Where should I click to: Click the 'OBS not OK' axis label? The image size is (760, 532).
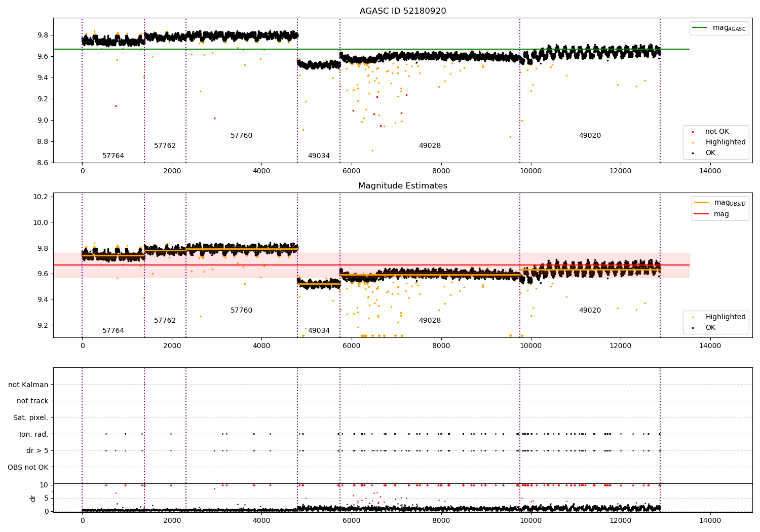pos(28,467)
